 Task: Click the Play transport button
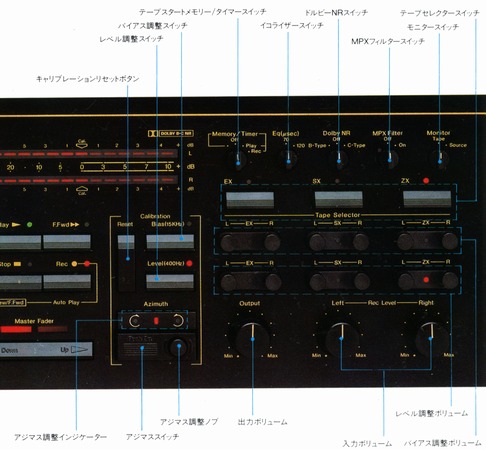[x=20, y=243]
